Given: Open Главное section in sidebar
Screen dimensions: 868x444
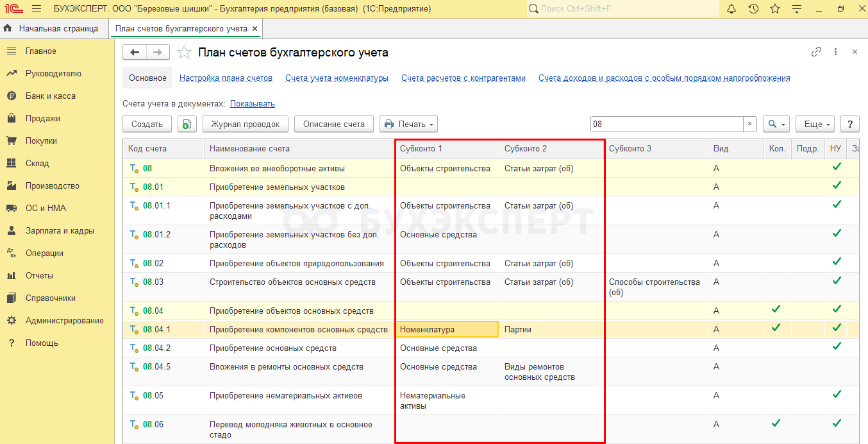Looking at the screenshot, I should point(41,51).
